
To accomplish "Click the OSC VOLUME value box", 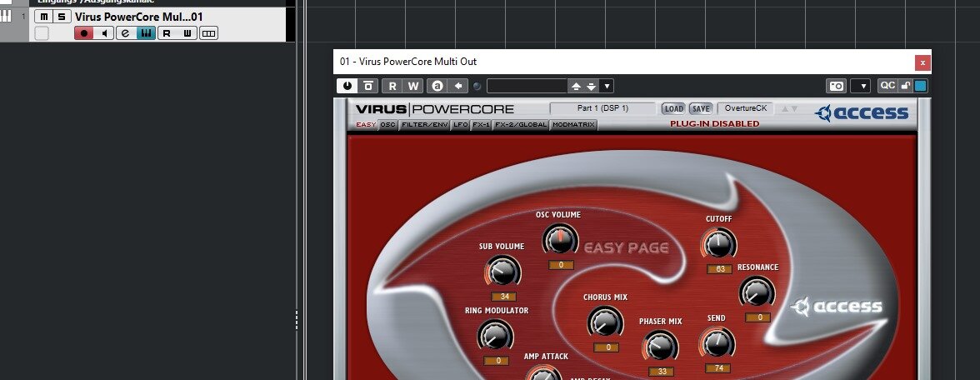I will click(562, 265).
